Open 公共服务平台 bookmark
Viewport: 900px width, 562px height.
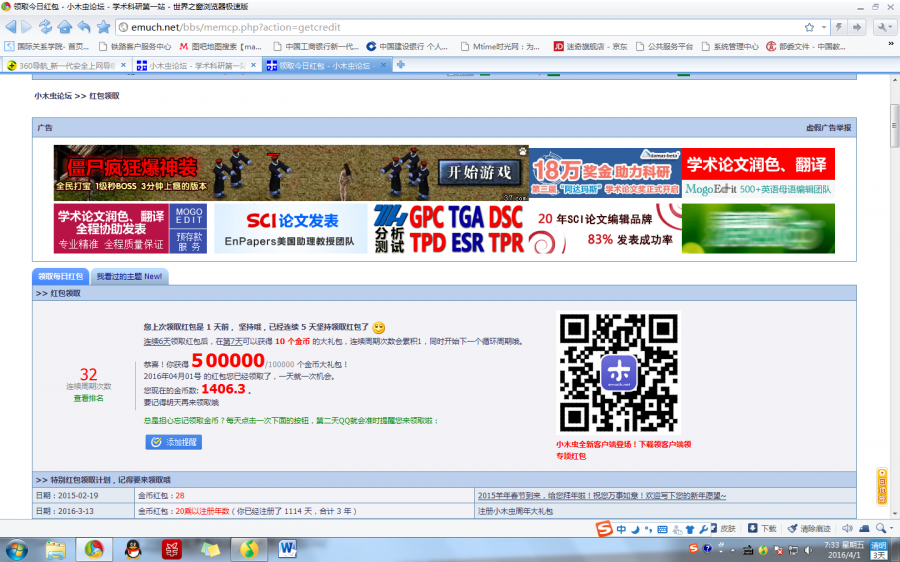point(665,46)
